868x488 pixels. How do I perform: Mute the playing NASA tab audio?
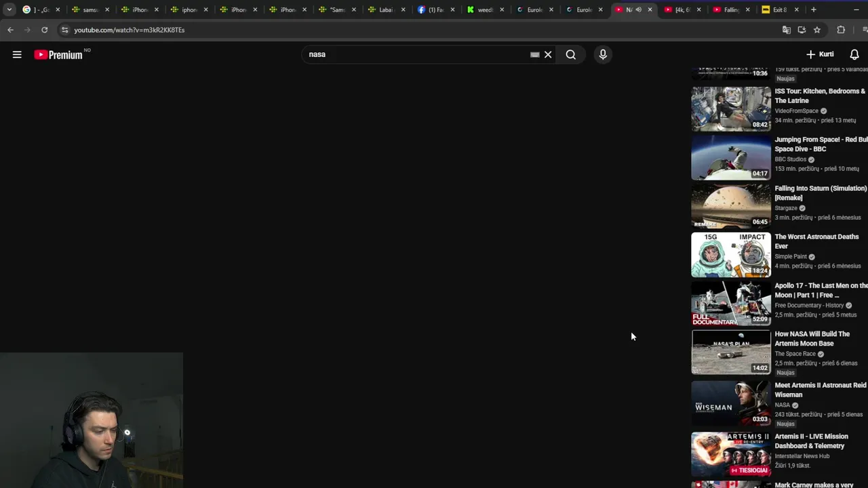point(638,9)
